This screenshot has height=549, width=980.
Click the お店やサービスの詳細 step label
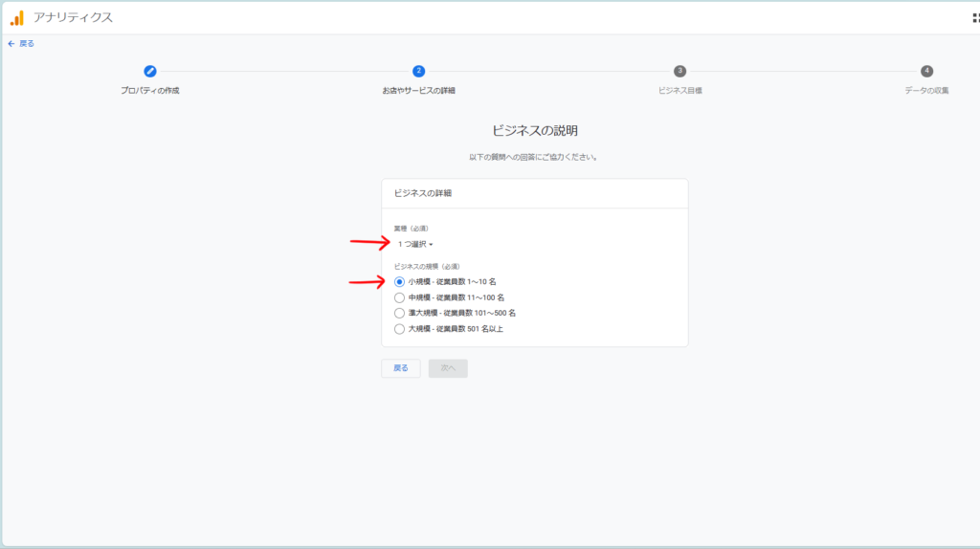tap(419, 91)
